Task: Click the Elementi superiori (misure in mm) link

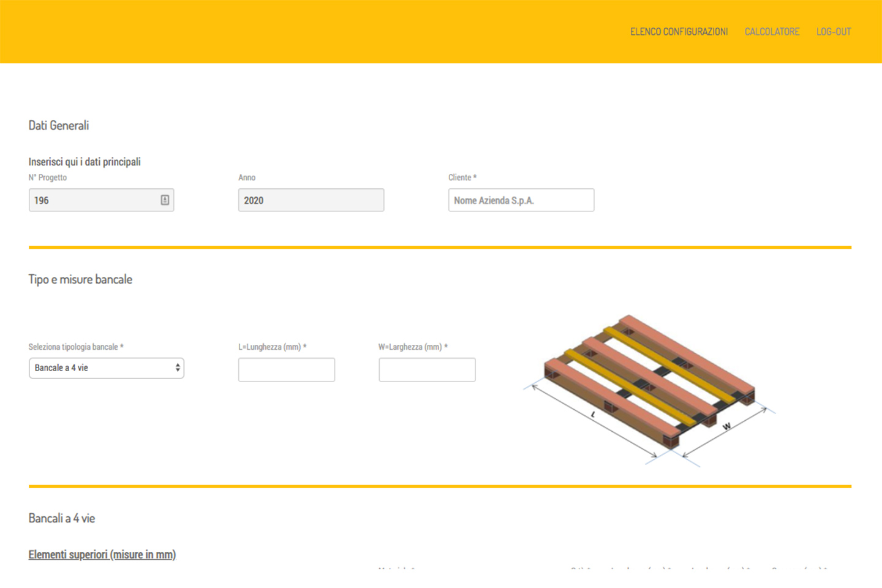Action: click(102, 554)
